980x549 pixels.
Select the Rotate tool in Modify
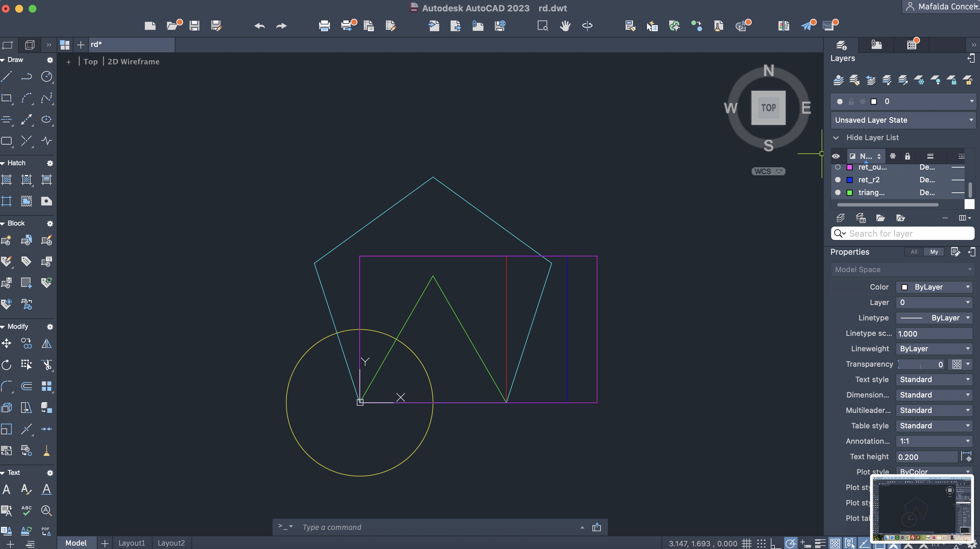[x=6, y=365]
